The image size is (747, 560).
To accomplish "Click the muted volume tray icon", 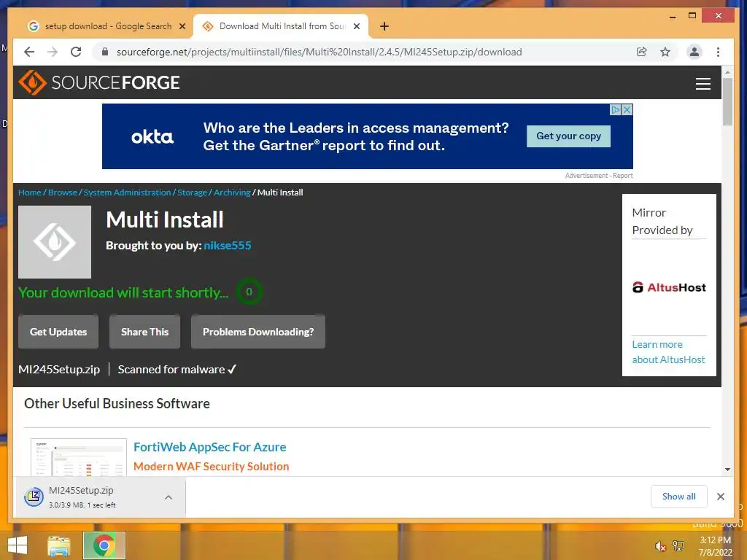I will tap(659, 546).
